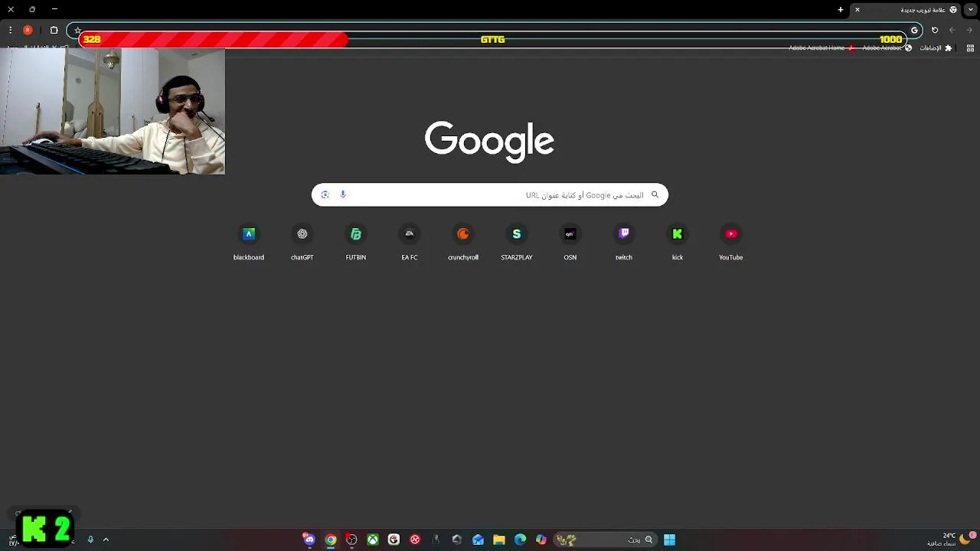Open the Adobe Acrobat Home bookmark
Image resolution: width=980 pixels, height=551 pixels.
tap(821, 48)
